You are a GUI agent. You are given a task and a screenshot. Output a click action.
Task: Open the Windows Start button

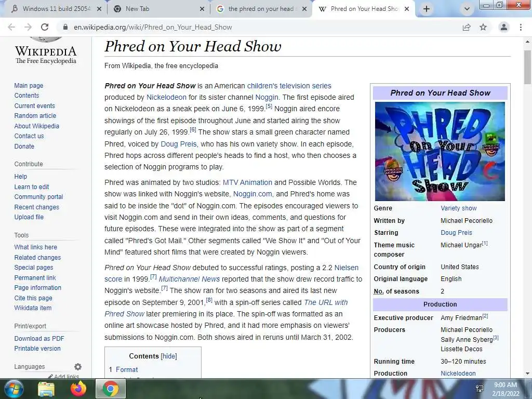pyautogui.click(x=14, y=389)
